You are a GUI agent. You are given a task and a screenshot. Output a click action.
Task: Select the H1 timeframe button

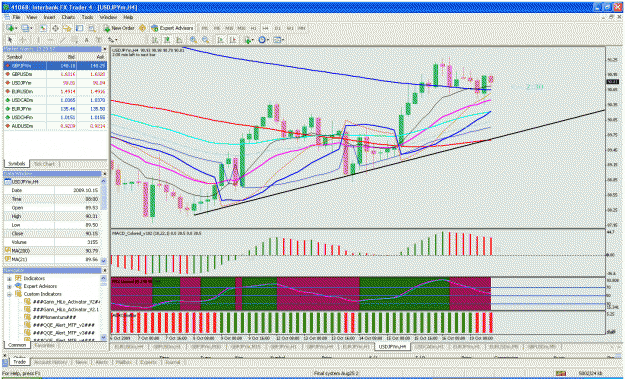(253, 28)
